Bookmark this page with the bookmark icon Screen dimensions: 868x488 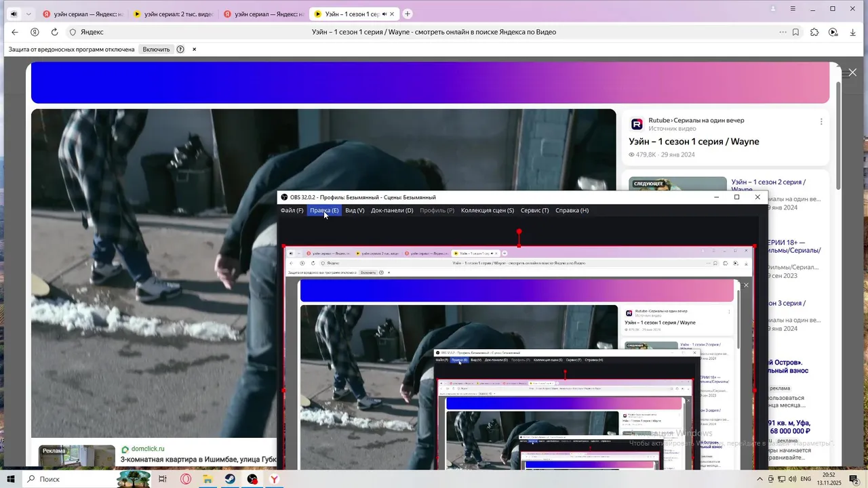[795, 32]
